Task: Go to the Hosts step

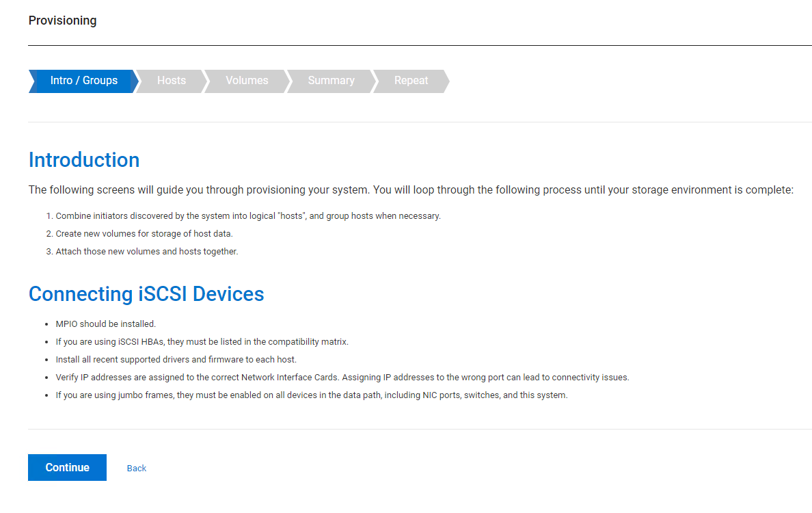Action: coord(171,81)
